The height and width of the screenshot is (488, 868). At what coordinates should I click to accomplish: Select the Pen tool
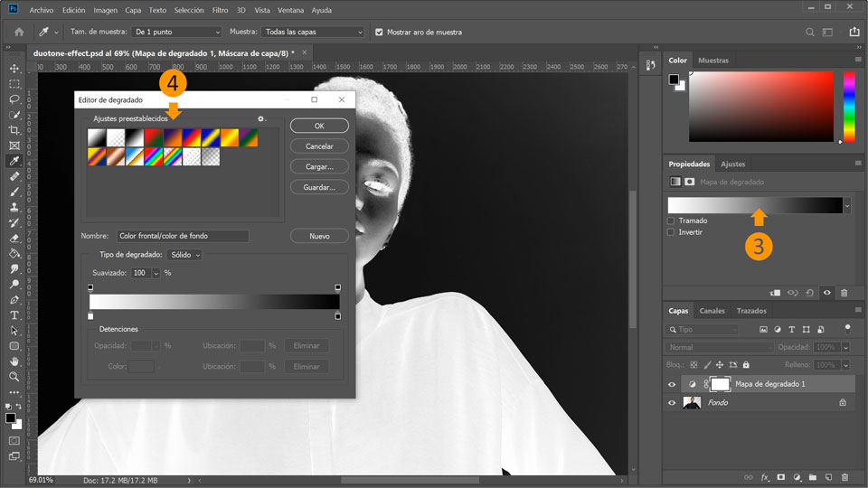(x=14, y=300)
